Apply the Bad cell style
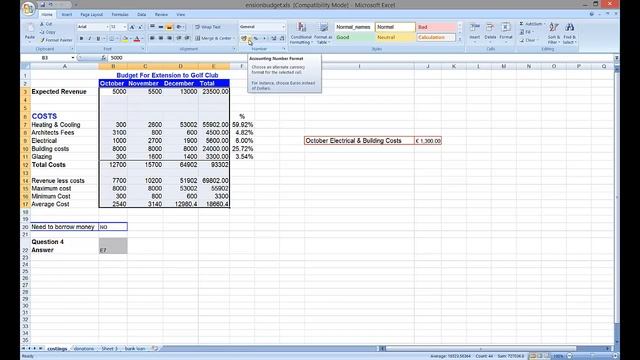640x360 pixels. (436, 27)
